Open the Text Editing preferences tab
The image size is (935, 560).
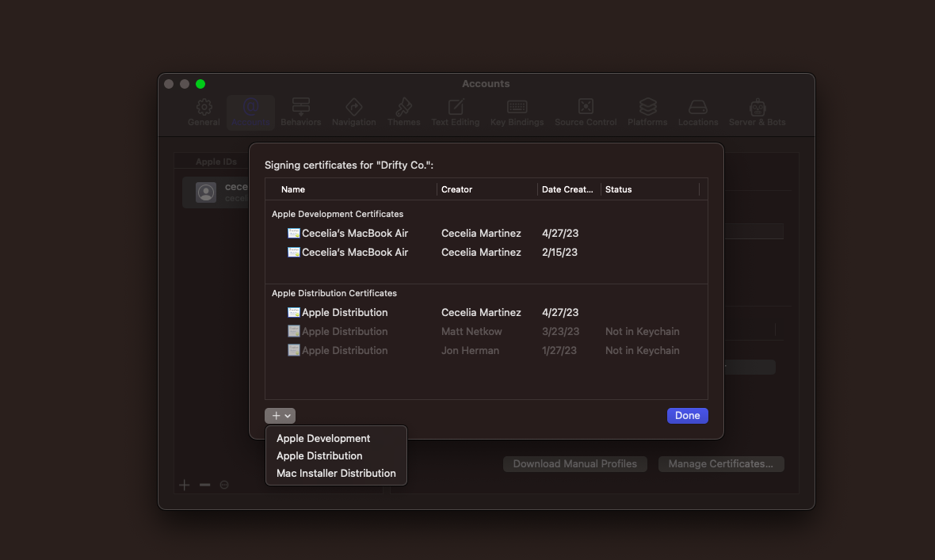(x=455, y=112)
